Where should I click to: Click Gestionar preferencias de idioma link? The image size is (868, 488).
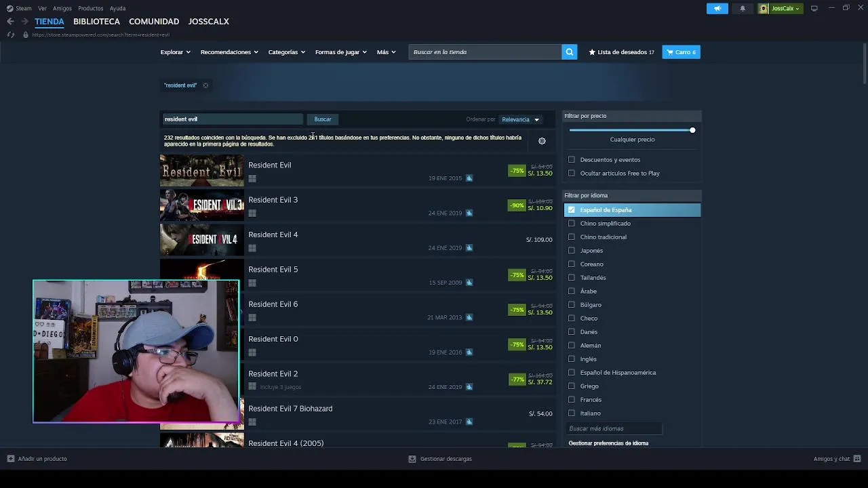[608, 443]
